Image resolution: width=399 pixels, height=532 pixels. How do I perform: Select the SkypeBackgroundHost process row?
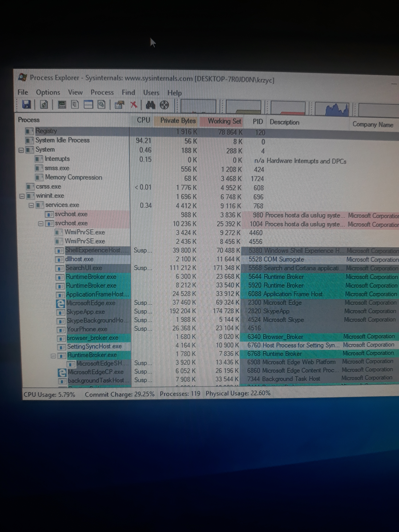(227, 320)
